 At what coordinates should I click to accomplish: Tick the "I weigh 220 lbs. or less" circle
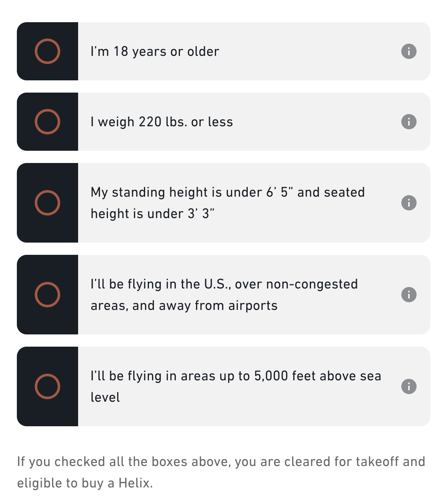(x=47, y=122)
